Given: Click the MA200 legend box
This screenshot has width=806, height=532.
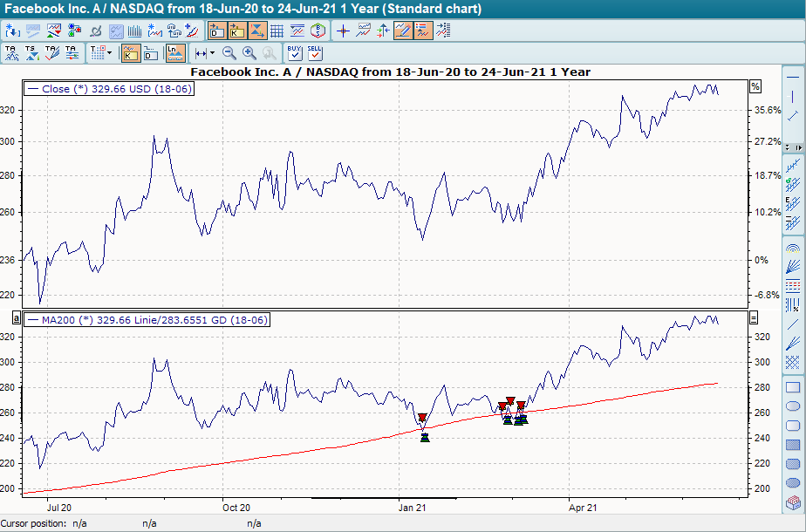Looking at the screenshot, I should (x=148, y=319).
